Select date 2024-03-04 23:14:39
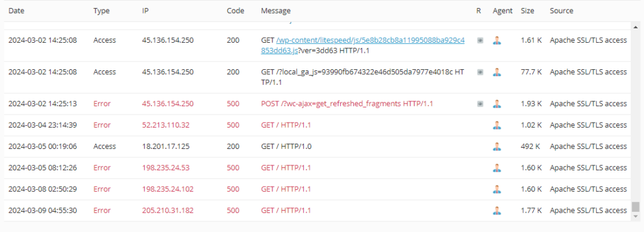The image size is (644, 232). 42,125
